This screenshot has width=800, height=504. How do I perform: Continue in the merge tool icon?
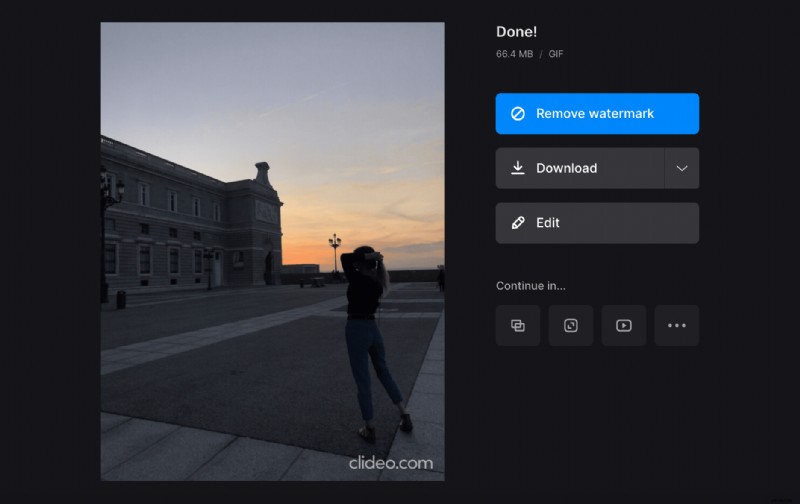point(518,325)
